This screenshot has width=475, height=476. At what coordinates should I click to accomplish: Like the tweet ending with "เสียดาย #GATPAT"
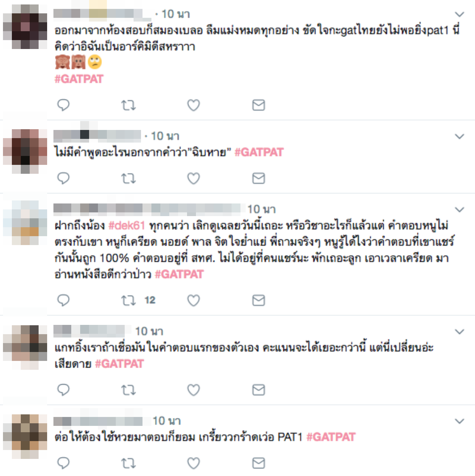pos(193,390)
